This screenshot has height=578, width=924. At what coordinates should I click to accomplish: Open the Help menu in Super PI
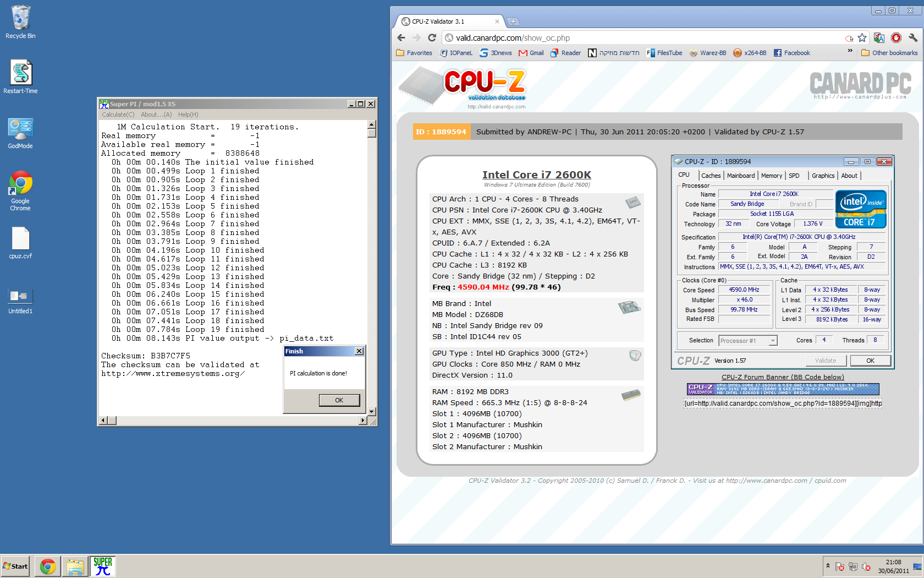point(188,114)
